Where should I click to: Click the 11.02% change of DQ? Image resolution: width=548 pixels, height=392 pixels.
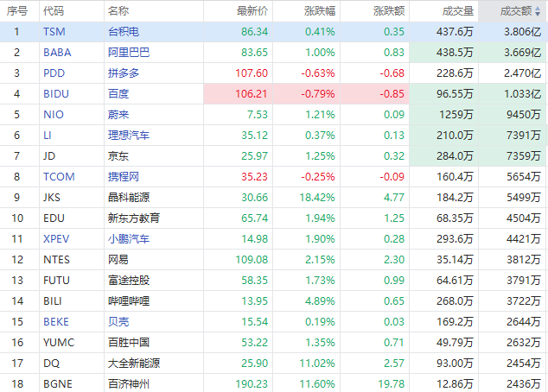317,363
